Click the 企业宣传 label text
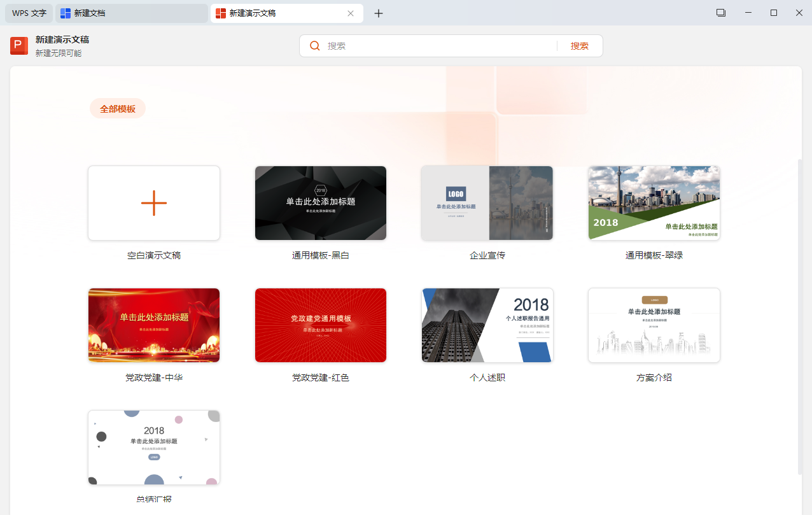This screenshot has height=515, width=812. 487,255
